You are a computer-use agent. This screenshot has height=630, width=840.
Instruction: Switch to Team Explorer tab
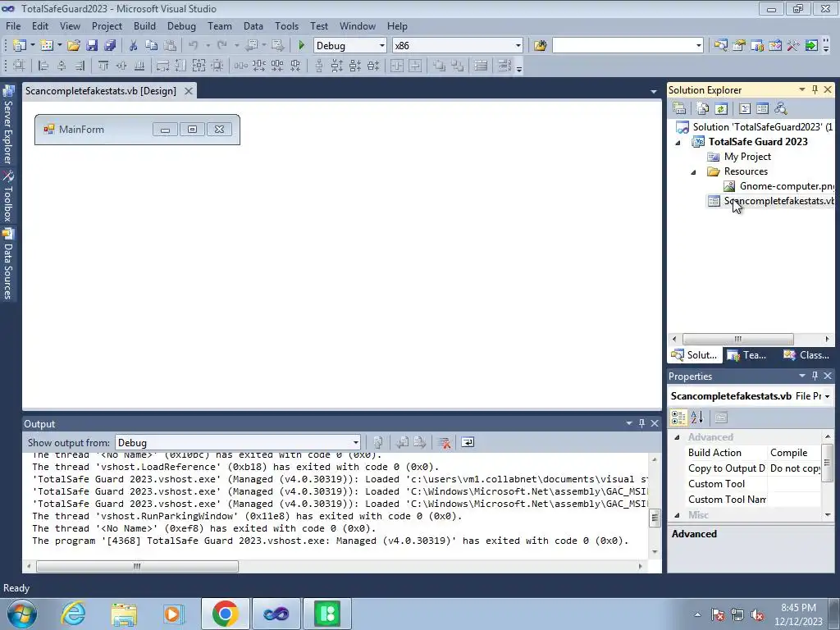pos(746,354)
